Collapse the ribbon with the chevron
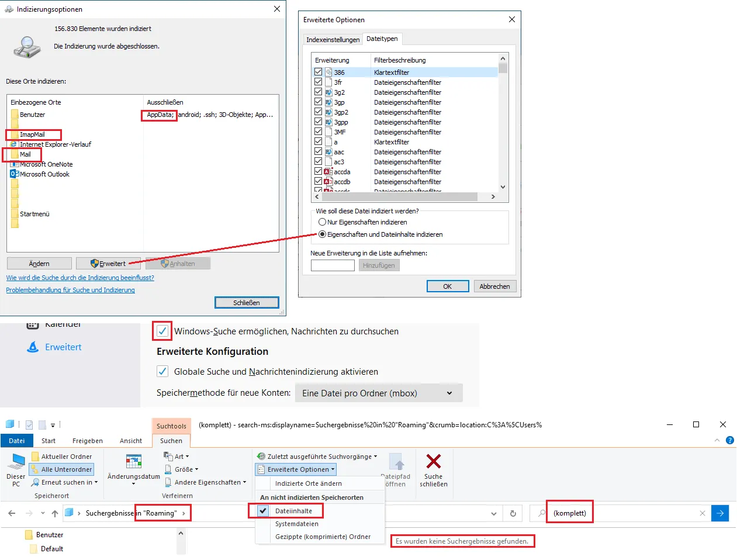Screen dimensions: 737x560 coord(717,440)
